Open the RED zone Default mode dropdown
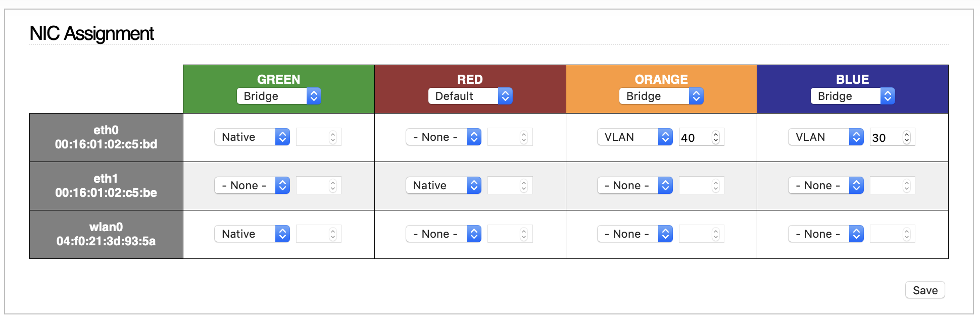The width and height of the screenshot is (980, 321). coord(470,96)
